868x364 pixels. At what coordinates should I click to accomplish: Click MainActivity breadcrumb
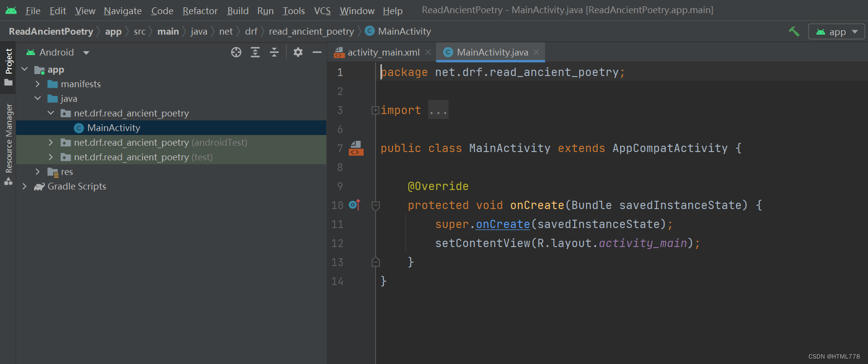click(x=398, y=31)
